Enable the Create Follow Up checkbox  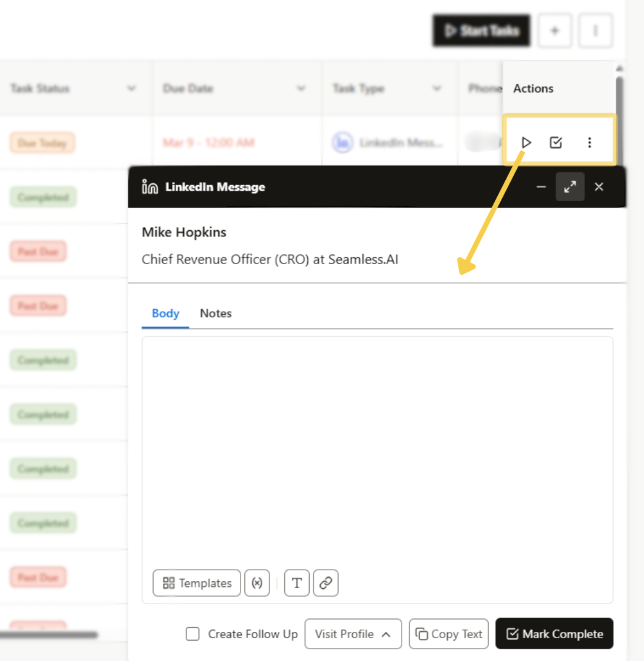coord(192,634)
